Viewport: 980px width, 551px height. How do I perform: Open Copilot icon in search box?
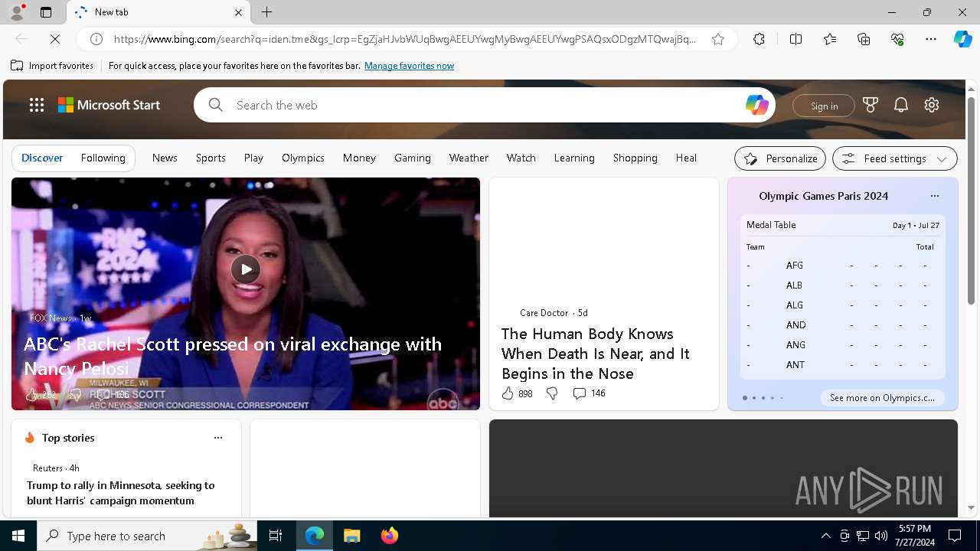pyautogui.click(x=756, y=105)
